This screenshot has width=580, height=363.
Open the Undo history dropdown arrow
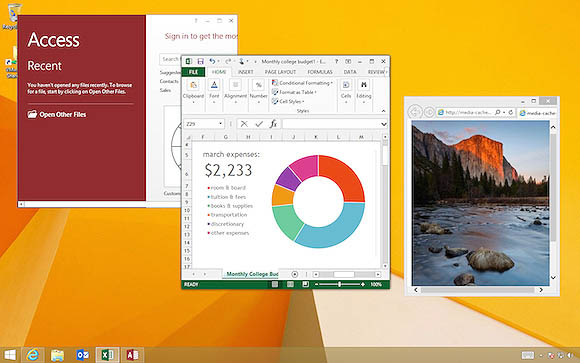coord(218,61)
